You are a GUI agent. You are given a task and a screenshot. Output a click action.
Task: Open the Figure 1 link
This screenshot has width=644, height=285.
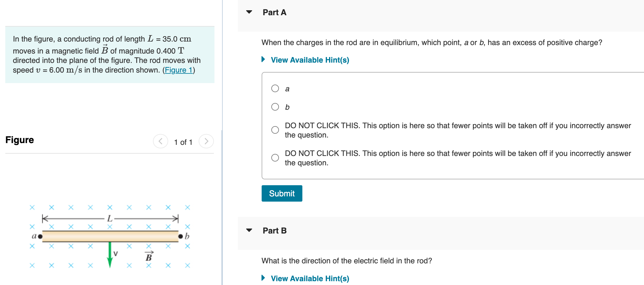178,70
